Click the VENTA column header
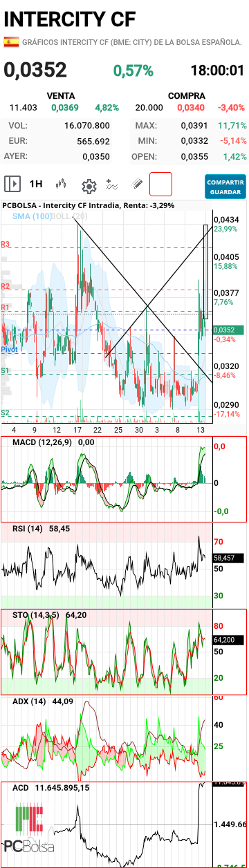The image size is (249, 868). 61,96
